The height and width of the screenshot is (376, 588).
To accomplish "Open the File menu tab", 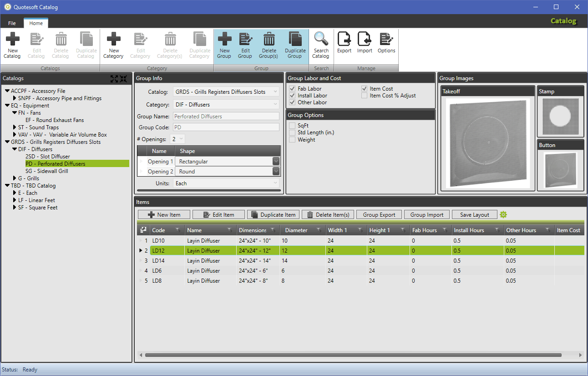I will click(12, 23).
